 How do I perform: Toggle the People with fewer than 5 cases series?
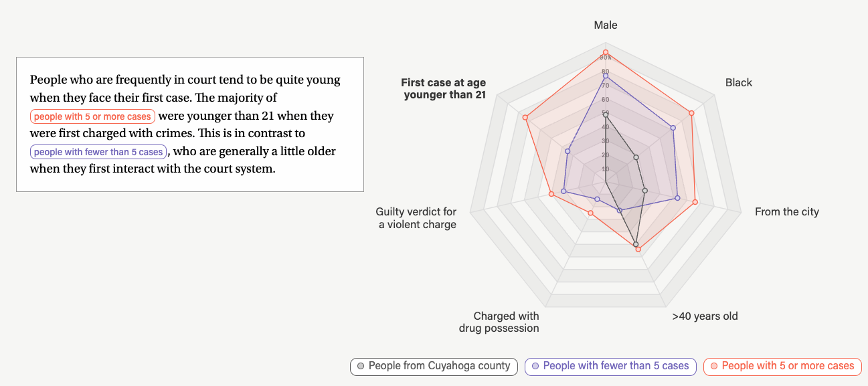(610, 367)
